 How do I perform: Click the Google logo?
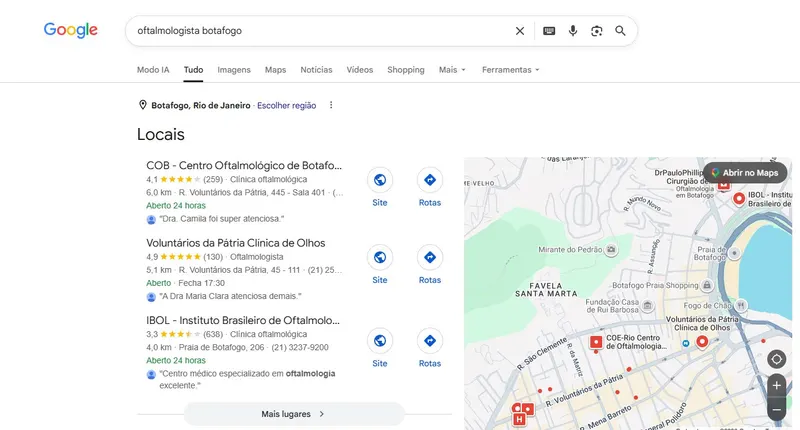click(x=70, y=30)
